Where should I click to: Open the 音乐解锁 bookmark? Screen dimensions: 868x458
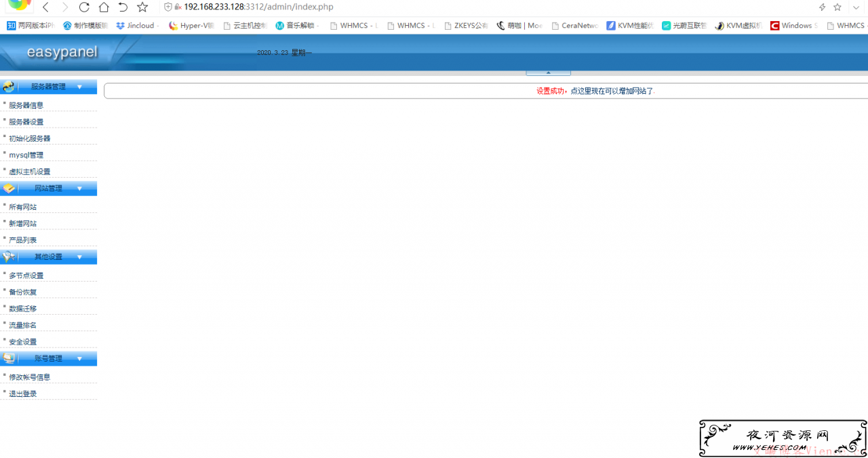[297, 26]
